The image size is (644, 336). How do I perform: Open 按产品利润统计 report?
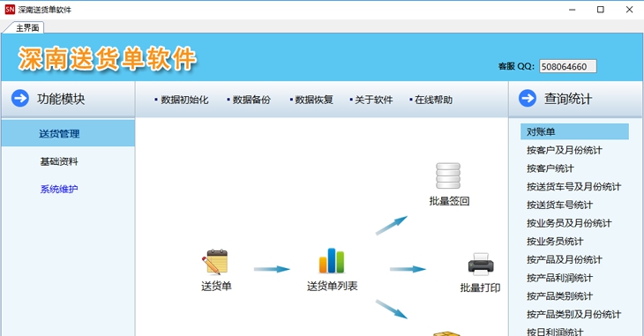tap(559, 278)
